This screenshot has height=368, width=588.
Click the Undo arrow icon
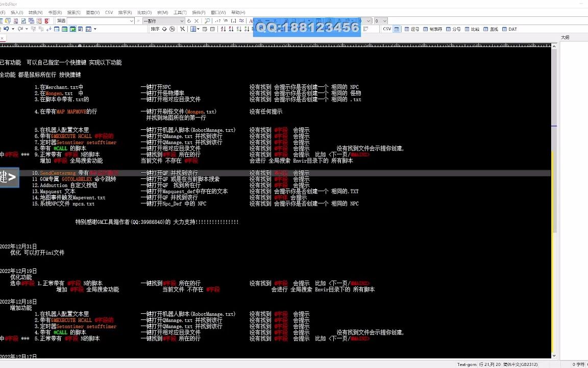pos(6,29)
